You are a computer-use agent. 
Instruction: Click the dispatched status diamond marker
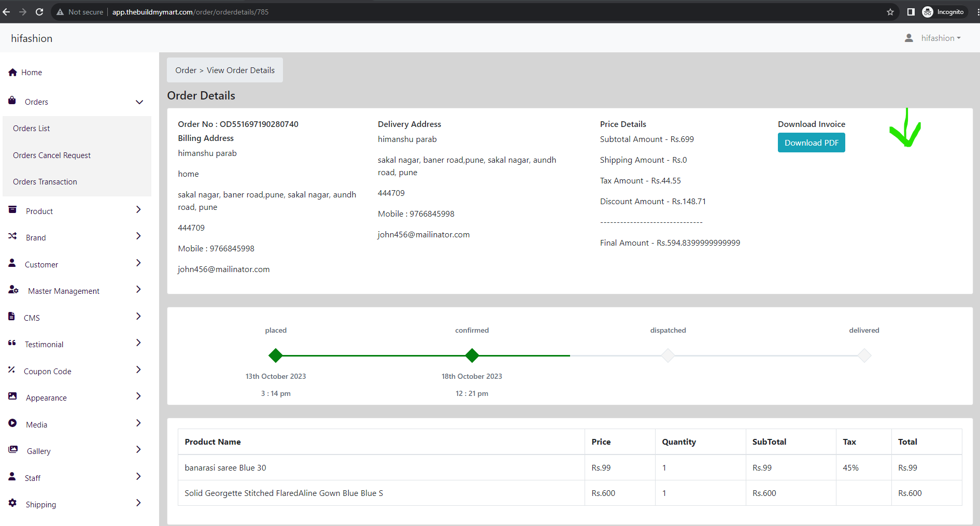pos(668,356)
